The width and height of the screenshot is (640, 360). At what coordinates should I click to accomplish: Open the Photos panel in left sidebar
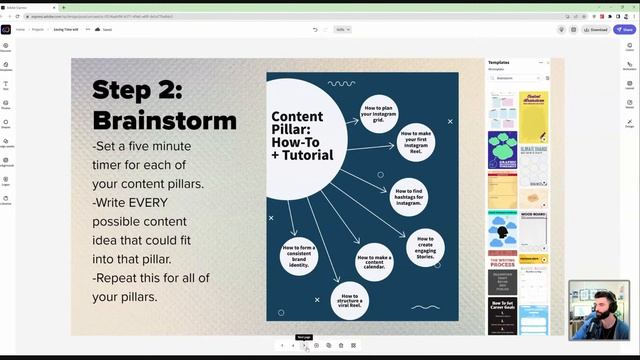pyautogui.click(x=6, y=104)
